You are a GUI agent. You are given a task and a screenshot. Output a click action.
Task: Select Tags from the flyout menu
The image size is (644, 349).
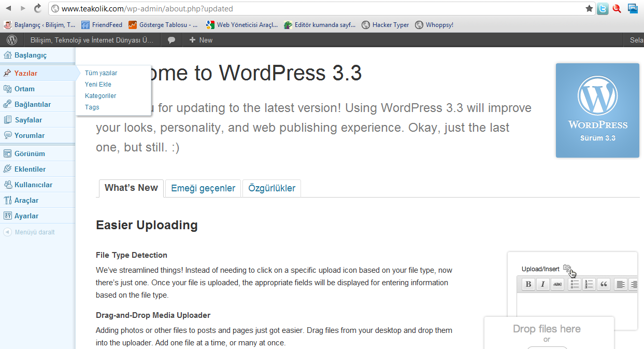click(92, 107)
